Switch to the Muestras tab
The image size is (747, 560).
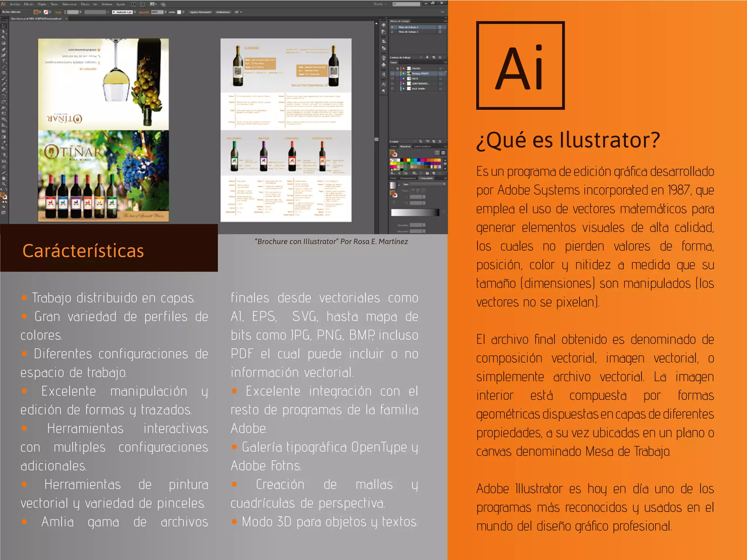click(x=405, y=147)
